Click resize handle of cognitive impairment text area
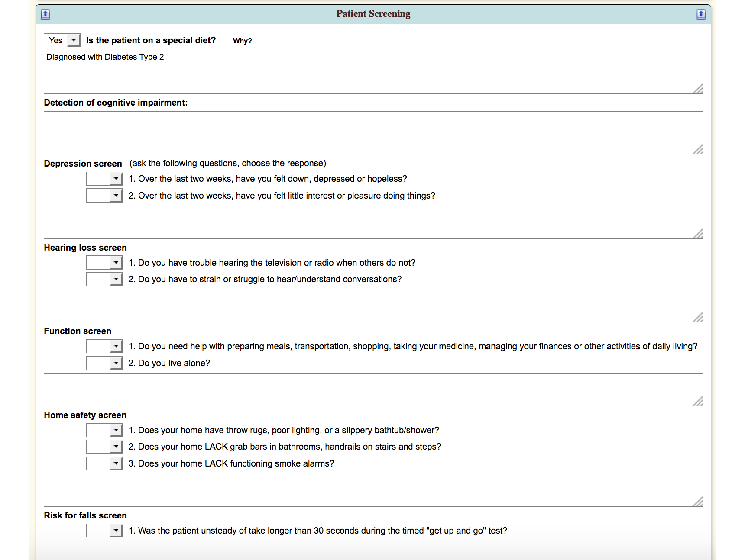The image size is (745, 560). coord(698,149)
